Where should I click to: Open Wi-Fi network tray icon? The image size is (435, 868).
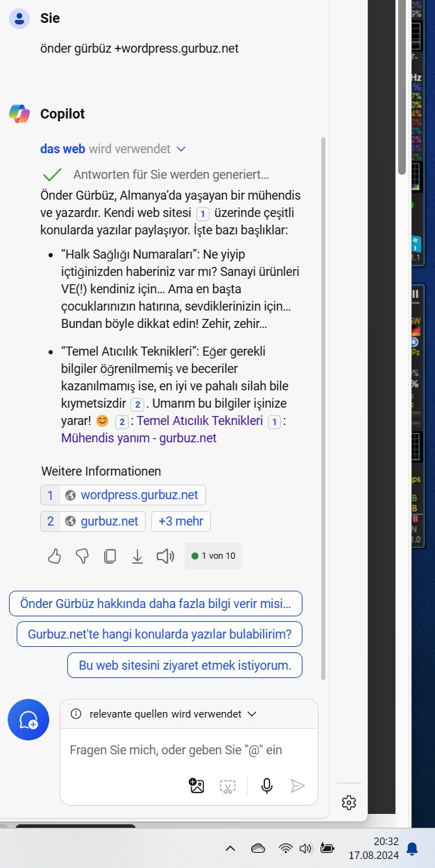(285, 848)
